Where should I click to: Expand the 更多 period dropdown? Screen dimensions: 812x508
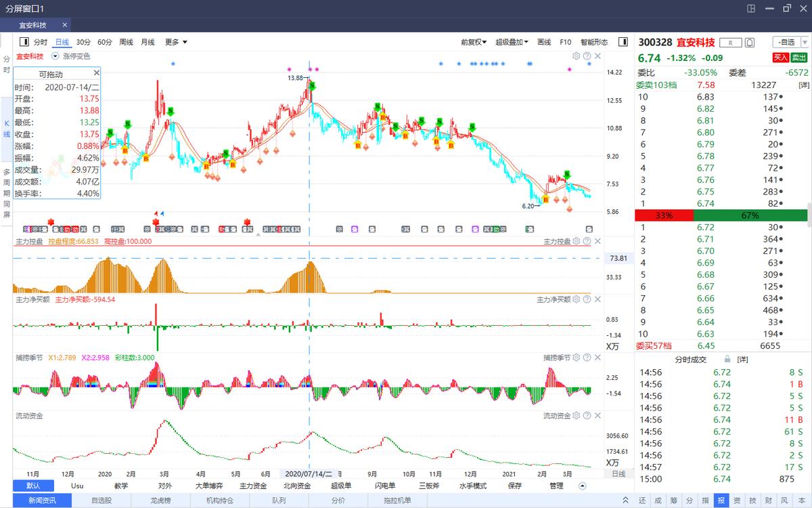pos(176,42)
